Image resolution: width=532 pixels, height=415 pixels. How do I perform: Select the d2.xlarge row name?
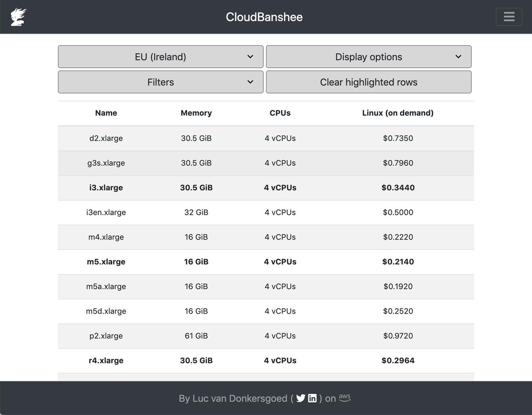coord(106,138)
